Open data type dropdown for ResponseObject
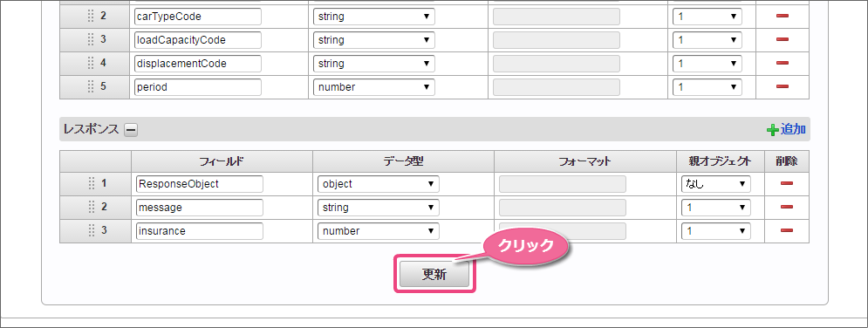This screenshot has width=868, height=328. pos(378,184)
